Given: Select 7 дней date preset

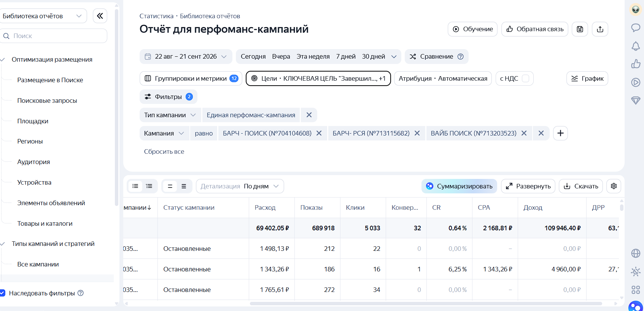Looking at the screenshot, I should click(346, 57).
